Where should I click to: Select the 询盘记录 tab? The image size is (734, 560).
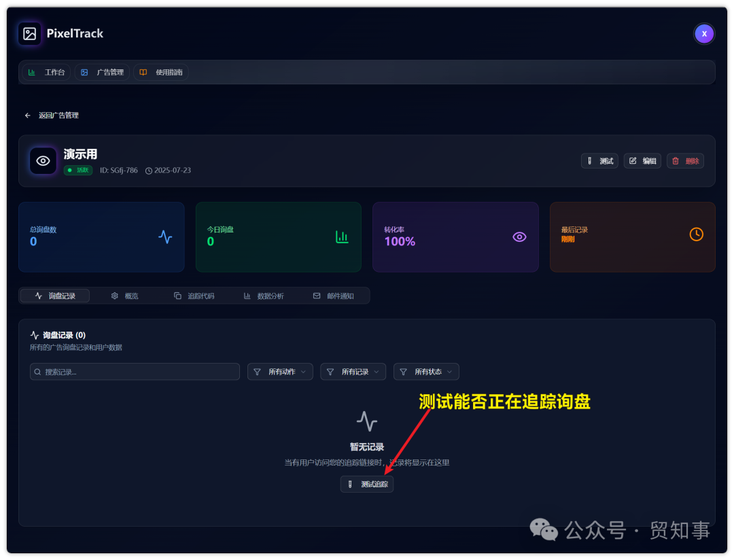[55, 296]
